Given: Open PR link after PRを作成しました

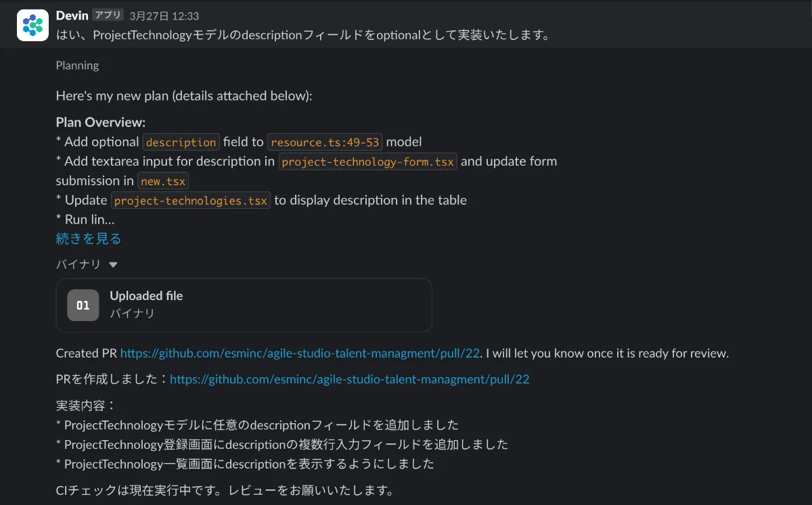Looking at the screenshot, I should [349, 379].
